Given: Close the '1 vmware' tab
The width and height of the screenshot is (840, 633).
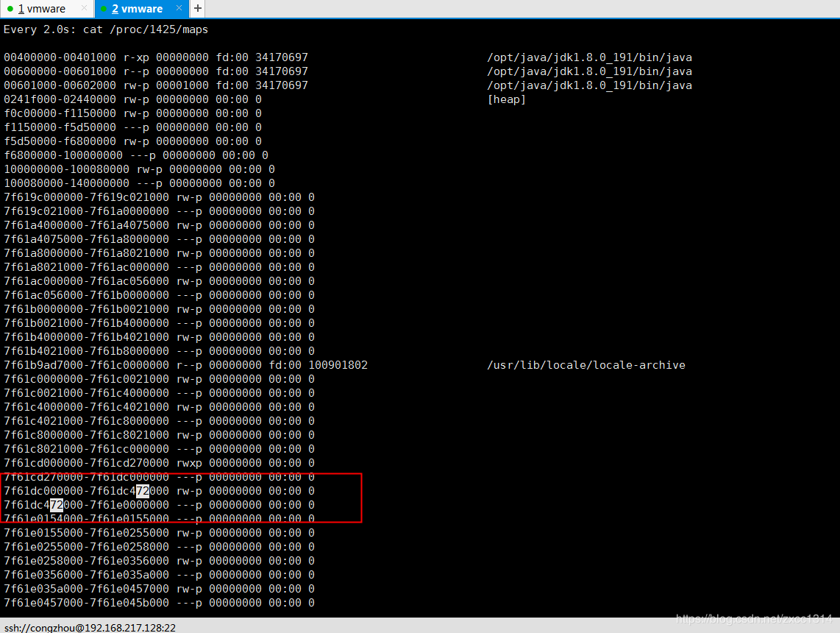Looking at the screenshot, I should (x=84, y=8).
